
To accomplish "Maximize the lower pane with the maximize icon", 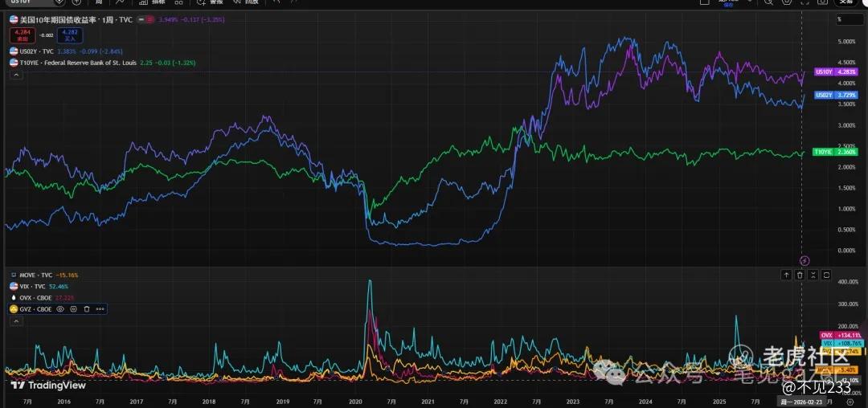I will tap(826, 274).
